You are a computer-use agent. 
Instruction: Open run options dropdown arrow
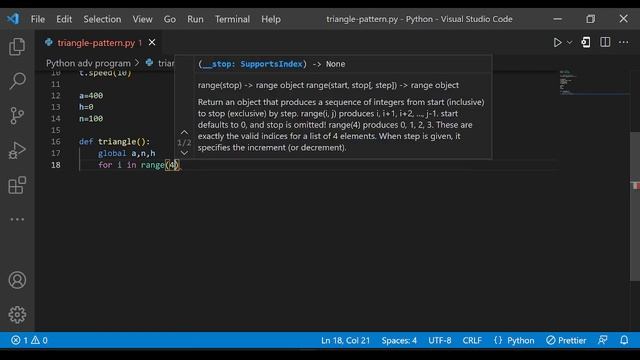coord(569,42)
